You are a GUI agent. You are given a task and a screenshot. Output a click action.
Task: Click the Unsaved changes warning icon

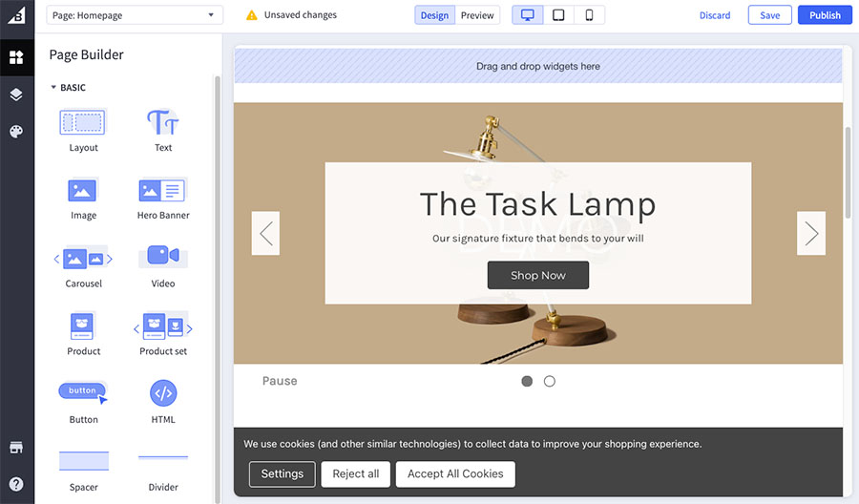click(x=251, y=15)
